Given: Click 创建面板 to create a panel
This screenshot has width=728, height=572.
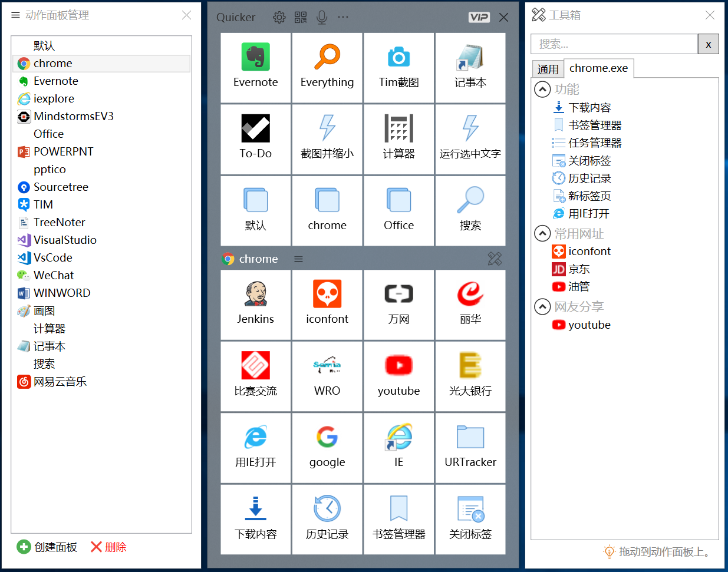Looking at the screenshot, I should tap(47, 547).
